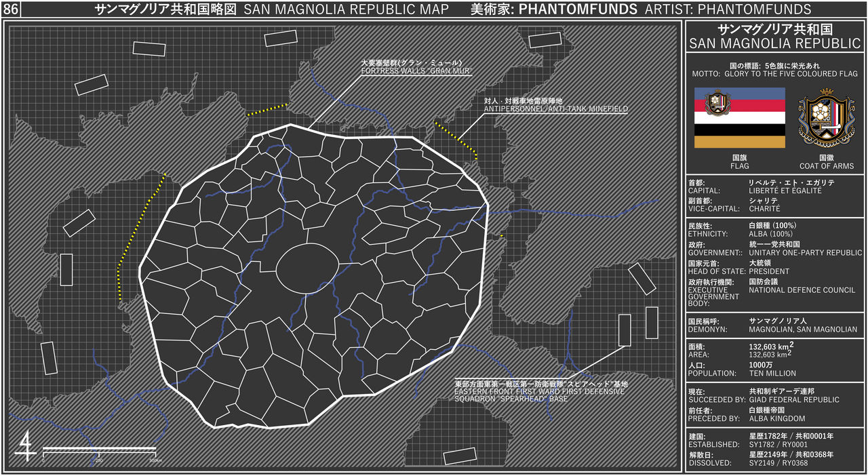
Task: Select the flag's red stripe
Action: [740, 105]
